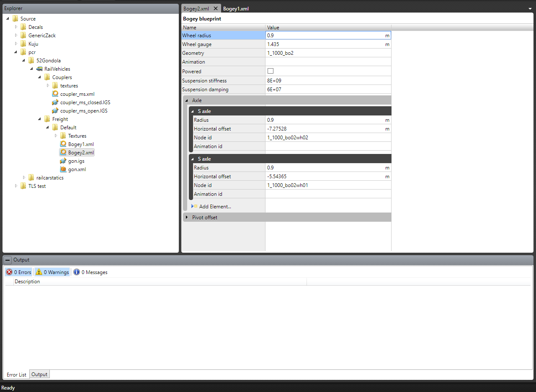
Task: Expand the Pivot offset section
Action: [187, 218]
